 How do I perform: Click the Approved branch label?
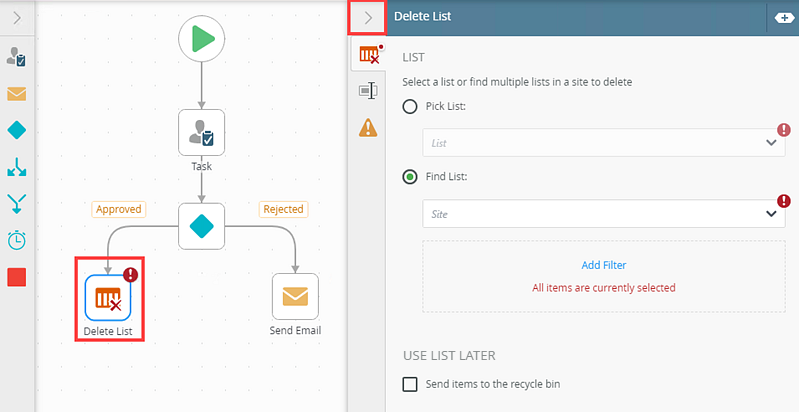118,209
